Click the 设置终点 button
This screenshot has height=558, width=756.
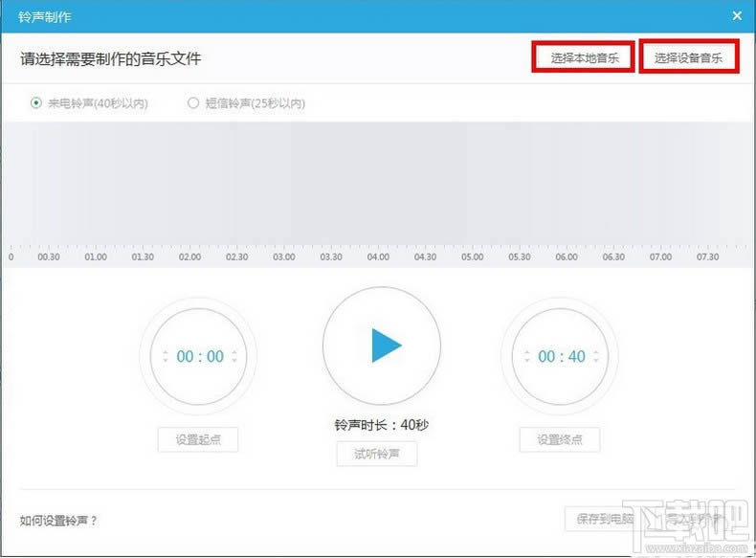560,439
